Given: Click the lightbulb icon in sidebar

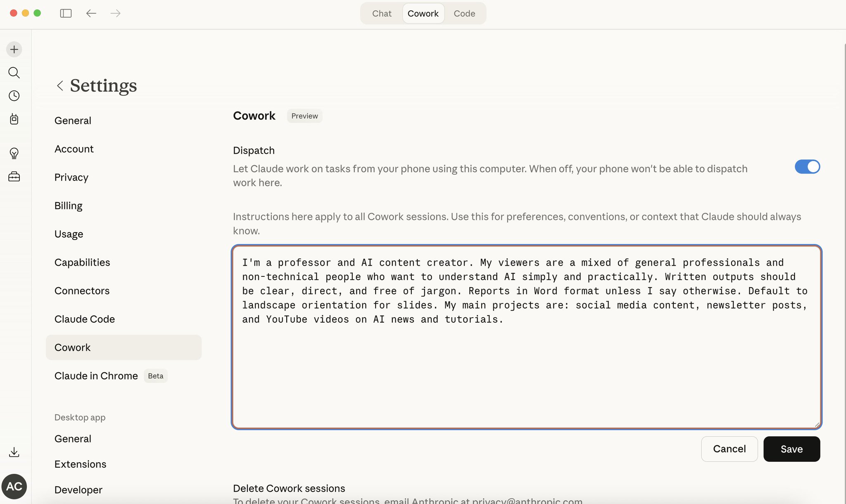Looking at the screenshot, I should pos(14,153).
